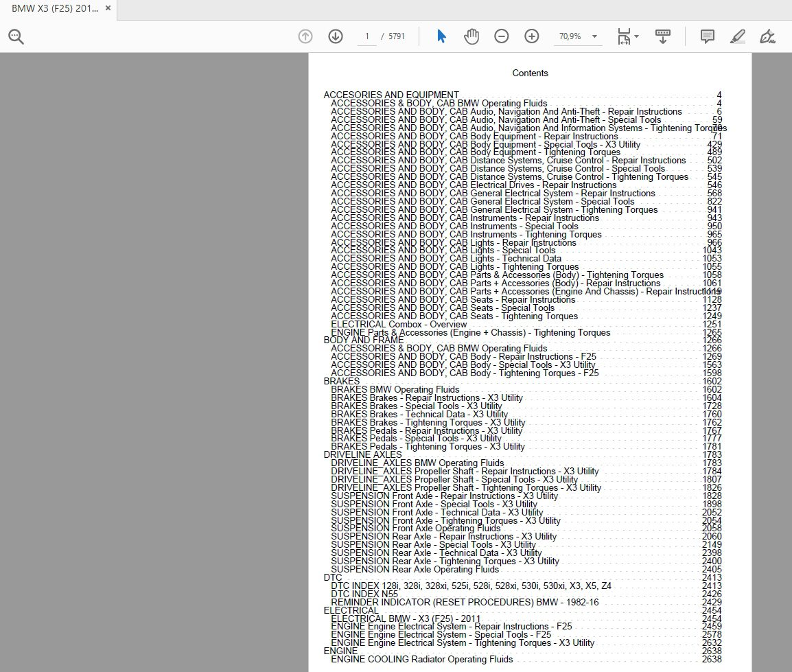Click the read mode keyboard icon

pyautogui.click(x=663, y=36)
